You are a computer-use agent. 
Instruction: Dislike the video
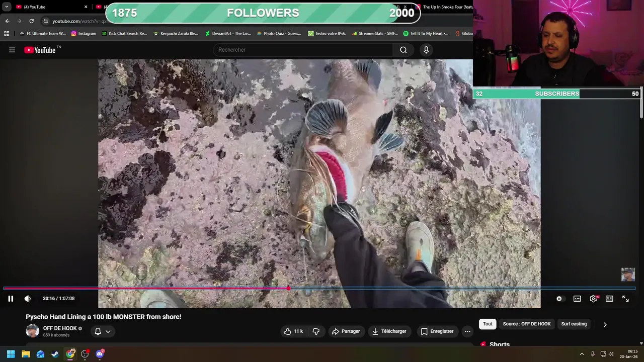pyautogui.click(x=316, y=331)
